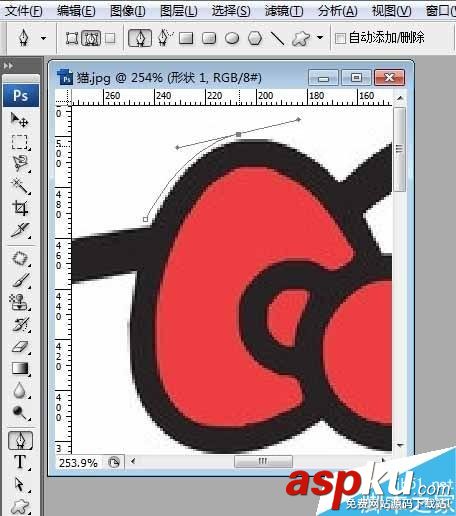Viewport: 456px width, 516px height.
Task: Select the Pen tool in toolbox
Action: pos(20,440)
